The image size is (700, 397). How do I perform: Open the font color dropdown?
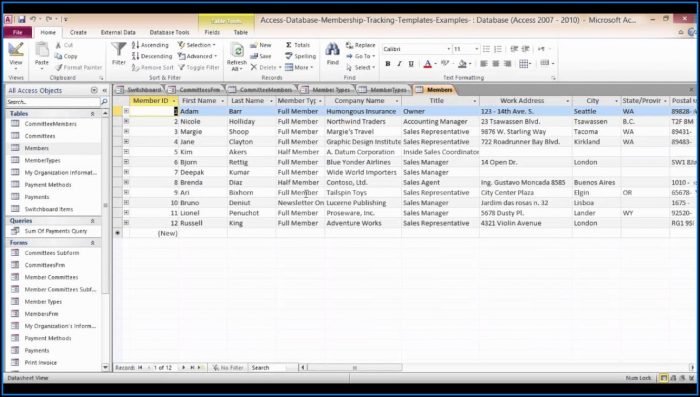[435, 64]
